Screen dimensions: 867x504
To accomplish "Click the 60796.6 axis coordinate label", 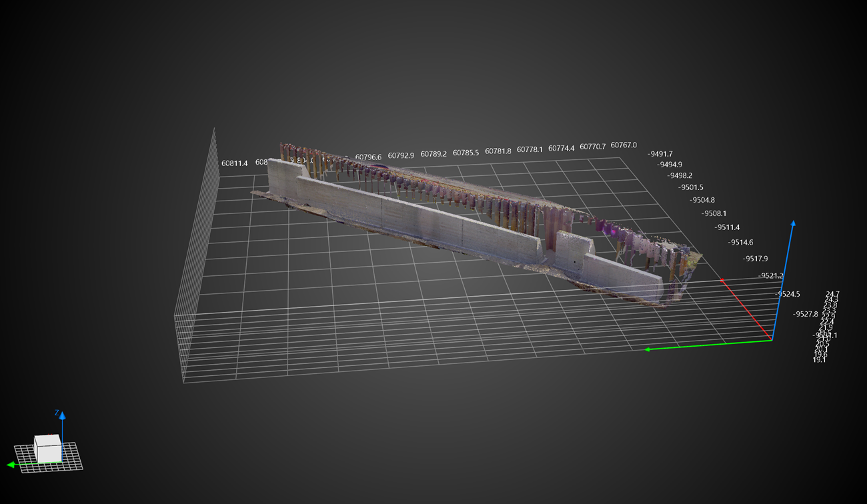I will [368, 157].
